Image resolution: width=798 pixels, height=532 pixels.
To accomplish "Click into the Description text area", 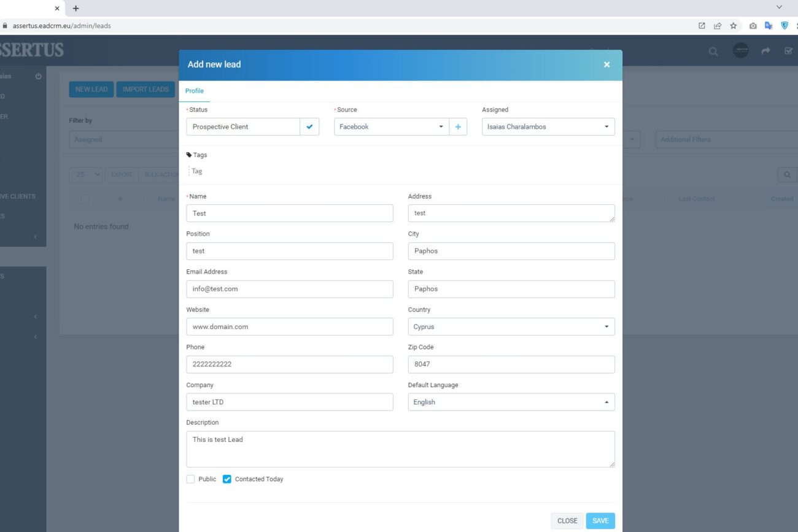I will pos(400,449).
